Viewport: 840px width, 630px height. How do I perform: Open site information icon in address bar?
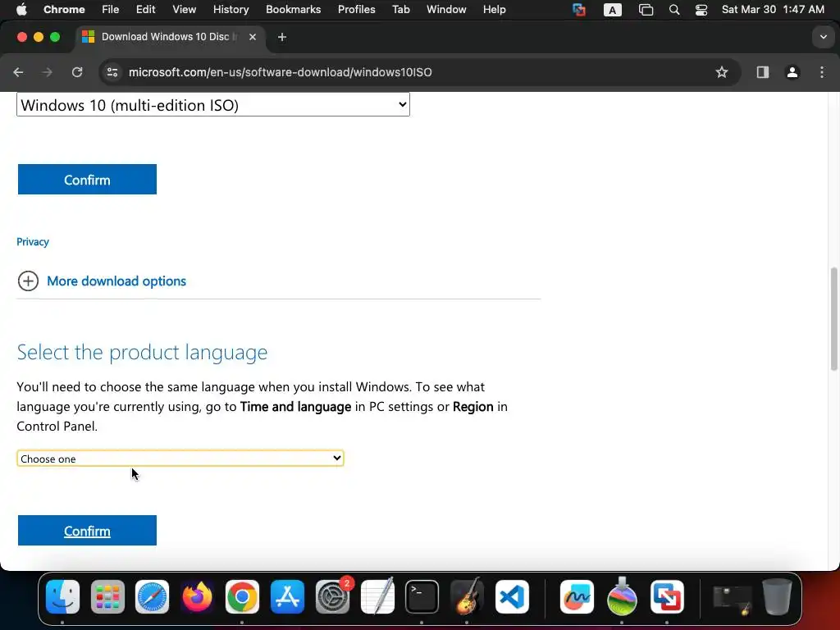click(112, 72)
